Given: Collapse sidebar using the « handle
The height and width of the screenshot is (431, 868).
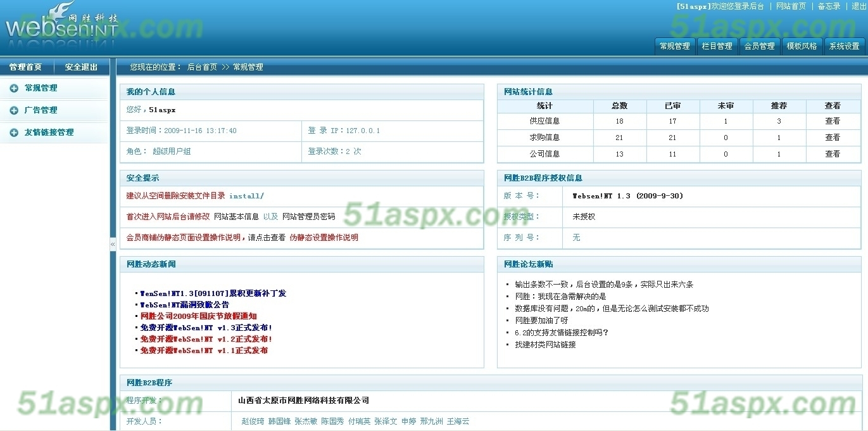Looking at the screenshot, I should tap(113, 244).
